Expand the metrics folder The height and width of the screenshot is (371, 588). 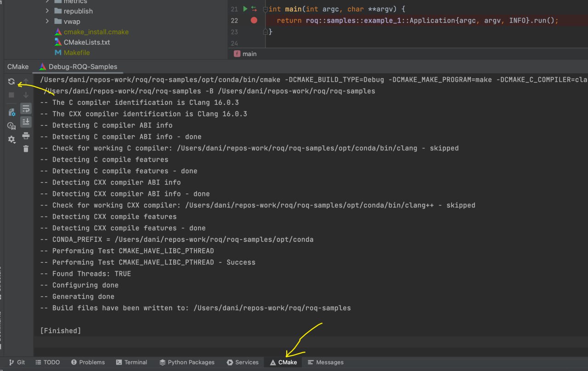pyautogui.click(x=47, y=2)
